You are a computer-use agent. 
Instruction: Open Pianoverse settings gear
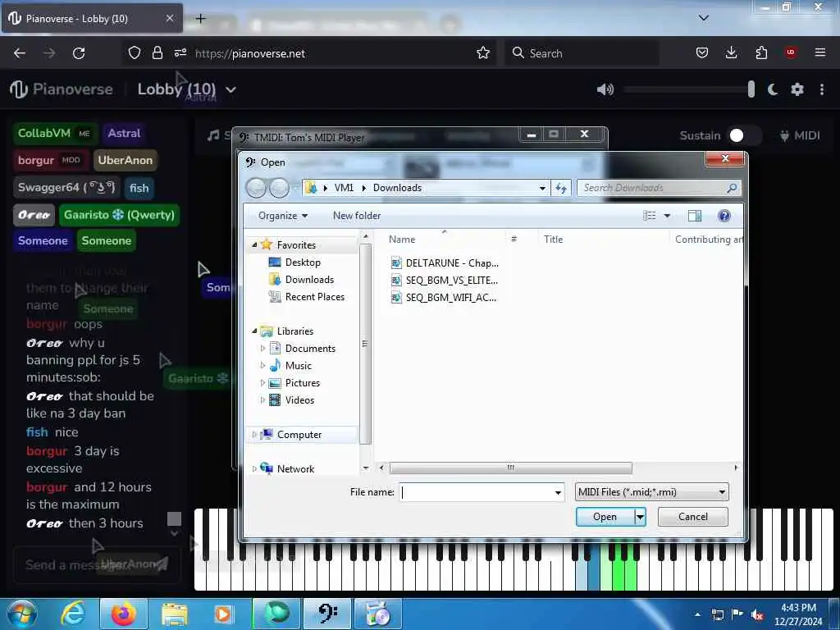797,89
